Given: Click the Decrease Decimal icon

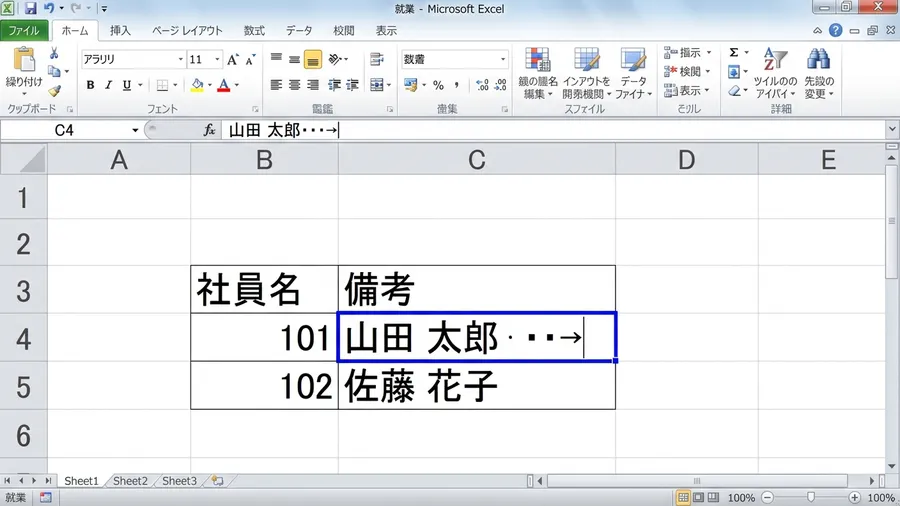Looking at the screenshot, I should click(501, 85).
